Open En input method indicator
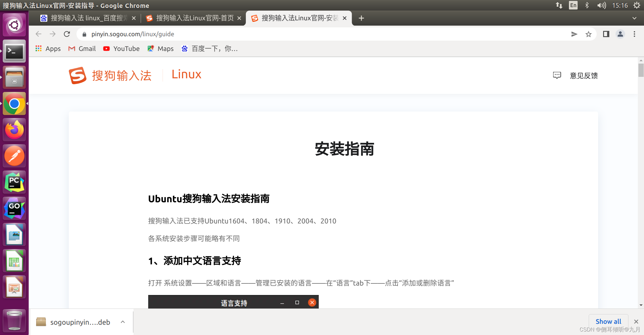The width and height of the screenshot is (644, 335). point(573,5)
